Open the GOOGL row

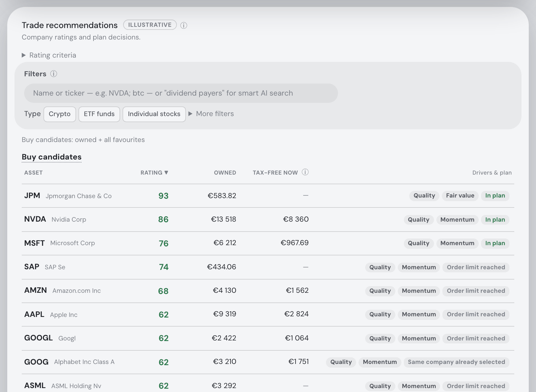pyautogui.click(x=268, y=338)
